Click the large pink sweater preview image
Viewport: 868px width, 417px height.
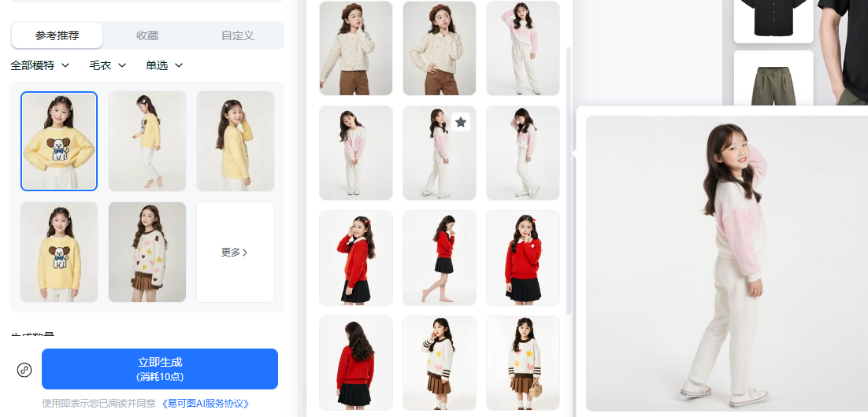727,264
